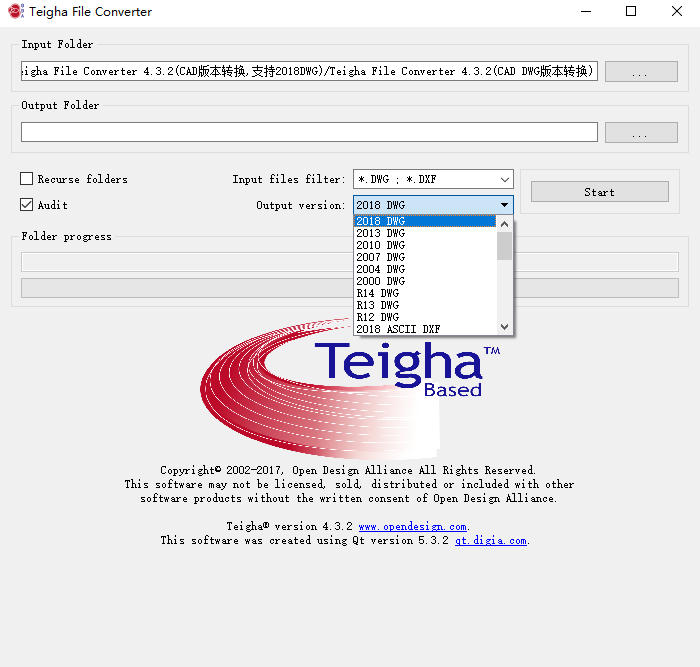
Task: Open the qt.digia.com link
Action: (491, 540)
